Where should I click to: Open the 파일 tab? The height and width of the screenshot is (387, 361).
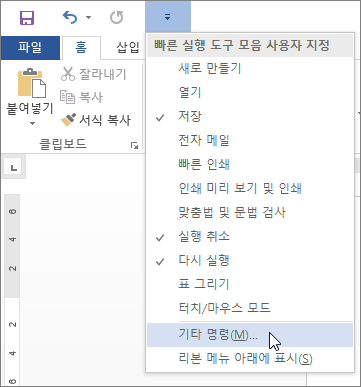point(30,47)
